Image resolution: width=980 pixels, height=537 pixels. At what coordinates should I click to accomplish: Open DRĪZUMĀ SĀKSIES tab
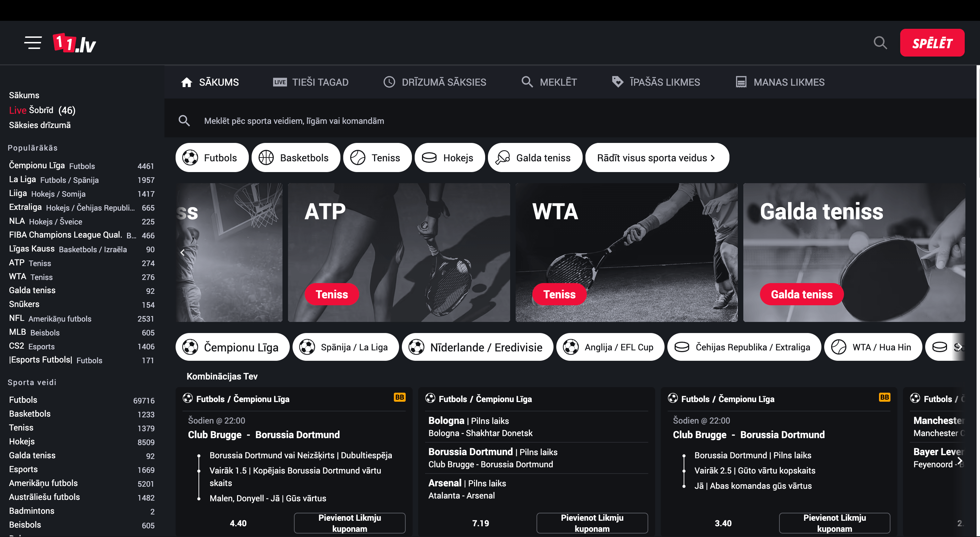[x=434, y=82]
